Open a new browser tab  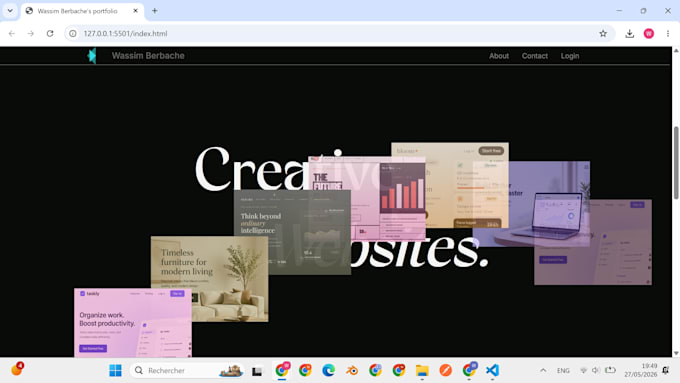155,11
